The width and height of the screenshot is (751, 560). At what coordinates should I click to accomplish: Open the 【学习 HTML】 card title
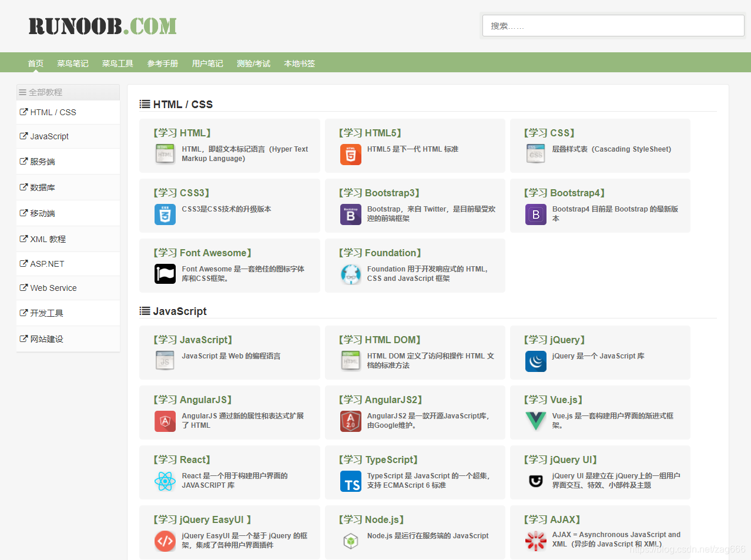(182, 133)
